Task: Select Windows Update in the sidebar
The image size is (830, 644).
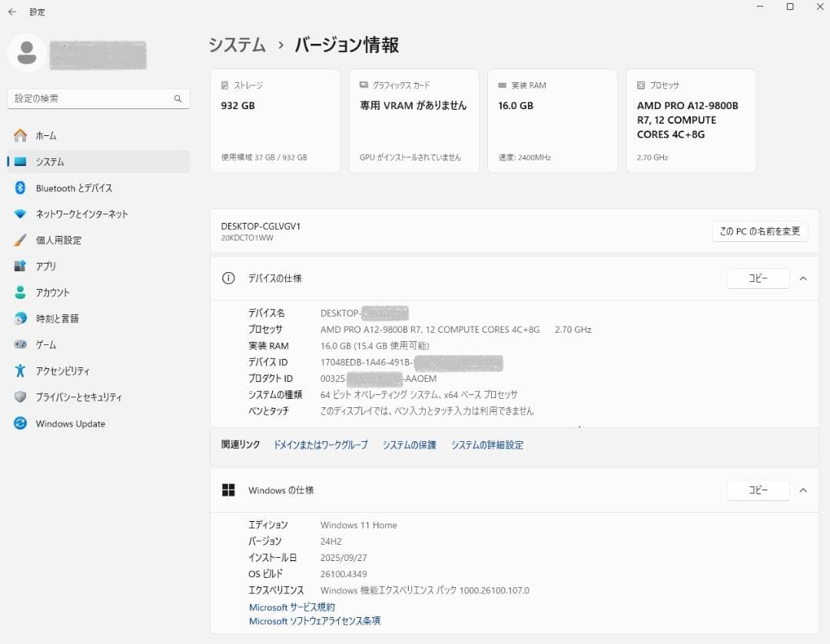Action: click(98, 423)
